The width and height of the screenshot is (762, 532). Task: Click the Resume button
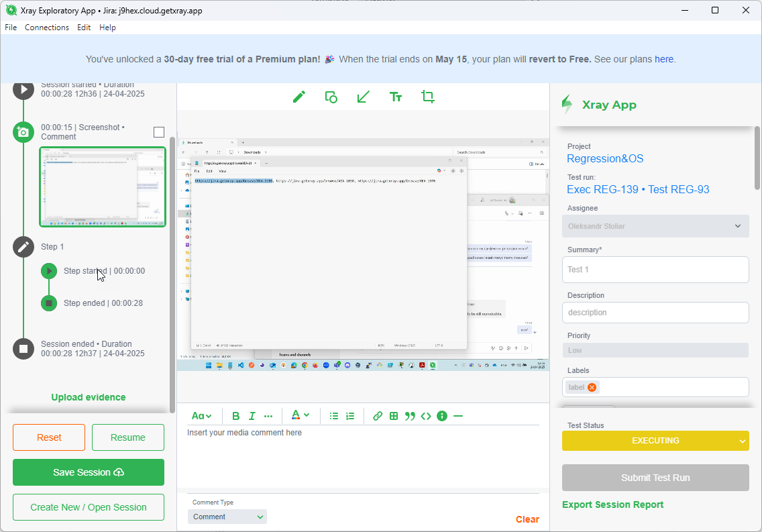[128, 437]
